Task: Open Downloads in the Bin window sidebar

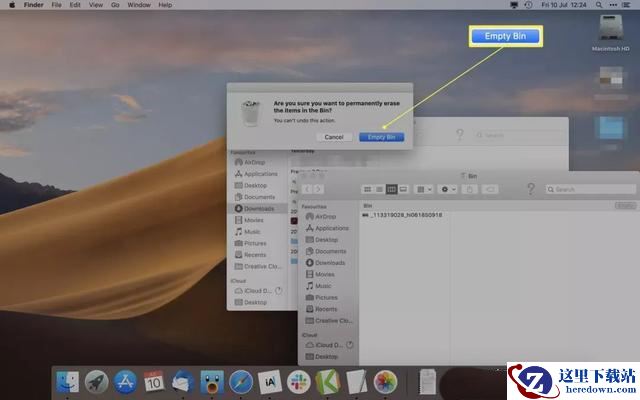Action: coord(326,263)
